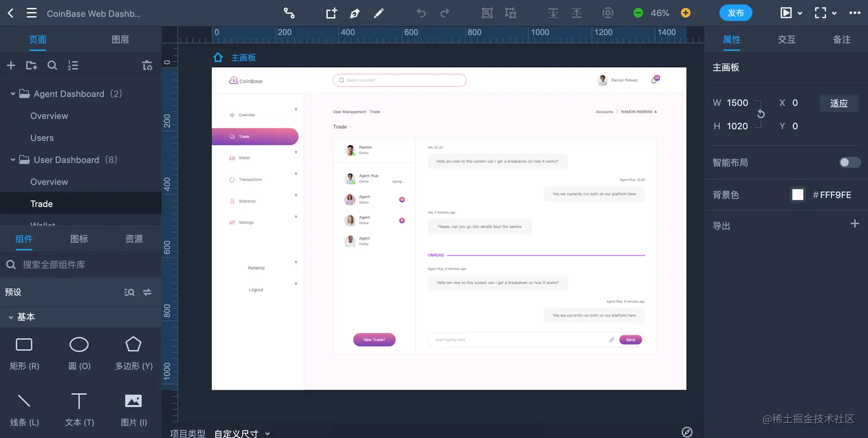Open the hamburger menu
Screen dimensions: 868x438
pyautogui.click(x=32, y=13)
